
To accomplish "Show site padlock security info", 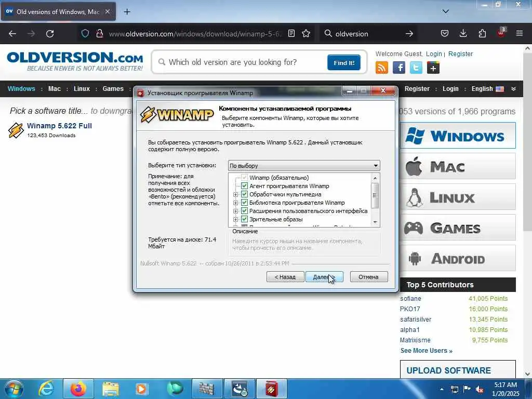I will click(x=99, y=33).
